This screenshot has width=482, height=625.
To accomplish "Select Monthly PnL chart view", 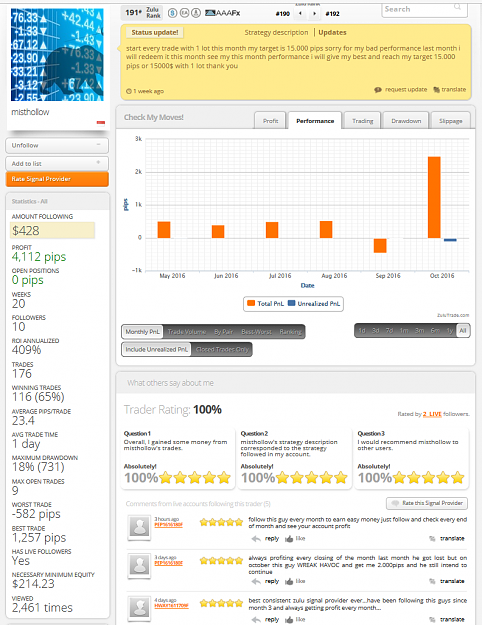I will [x=142, y=332].
